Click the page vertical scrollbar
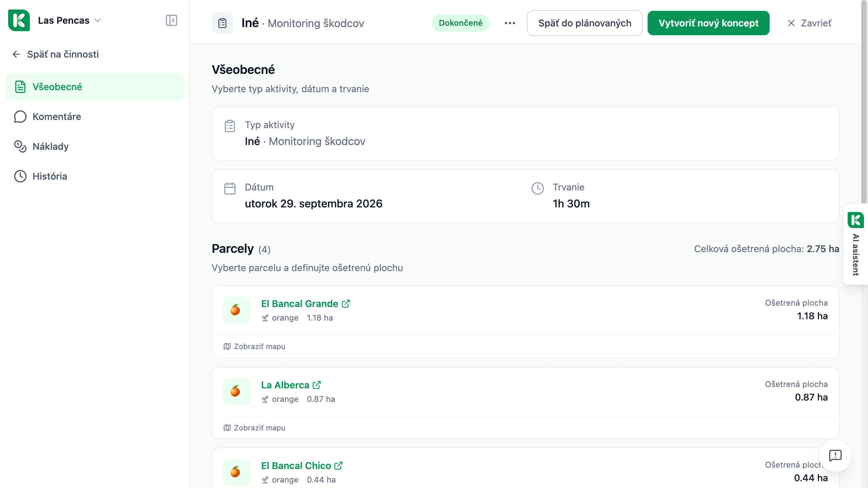The width and height of the screenshot is (868, 488). tap(864, 102)
